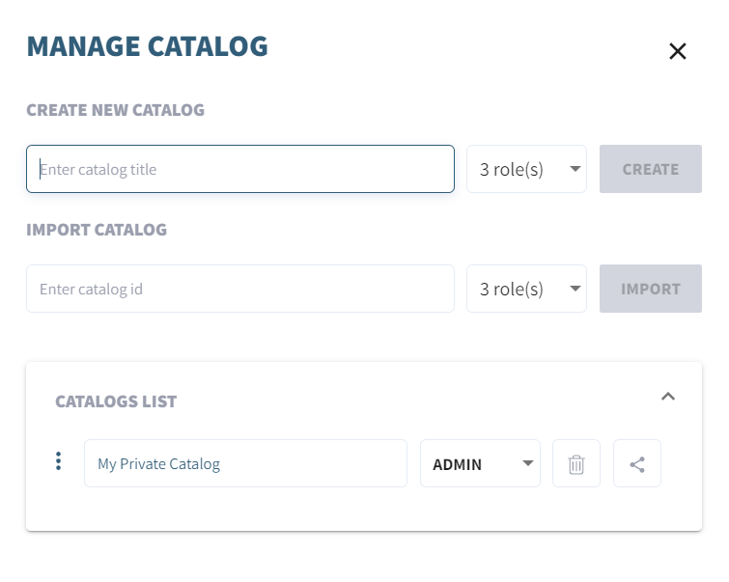Share My Private Catalog via share icon
Image resolution: width=729 pixels, height=582 pixels.
coord(637,463)
